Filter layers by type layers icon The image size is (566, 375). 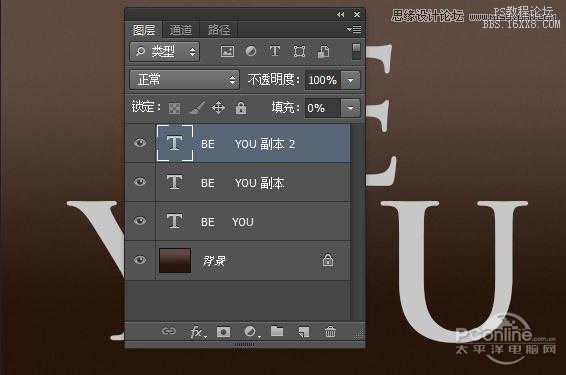click(x=275, y=51)
